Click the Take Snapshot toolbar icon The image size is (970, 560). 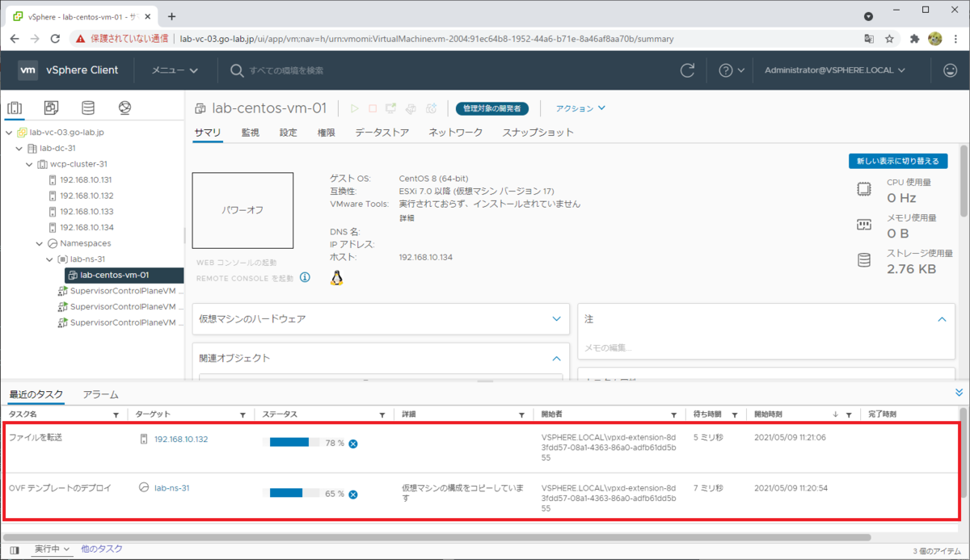point(432,108)
